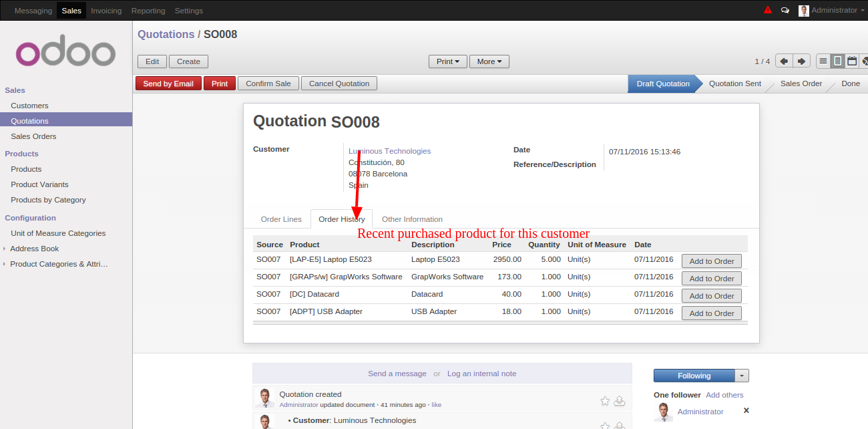Image resolution: width=868 pixels, height=429 pixels.
Task: Click the red Print button
Action: [220, 84]
